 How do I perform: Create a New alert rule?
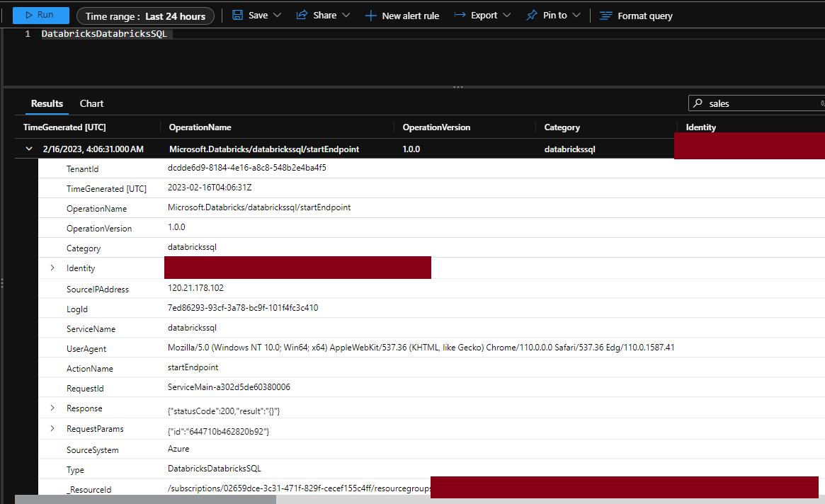[402, 16]
